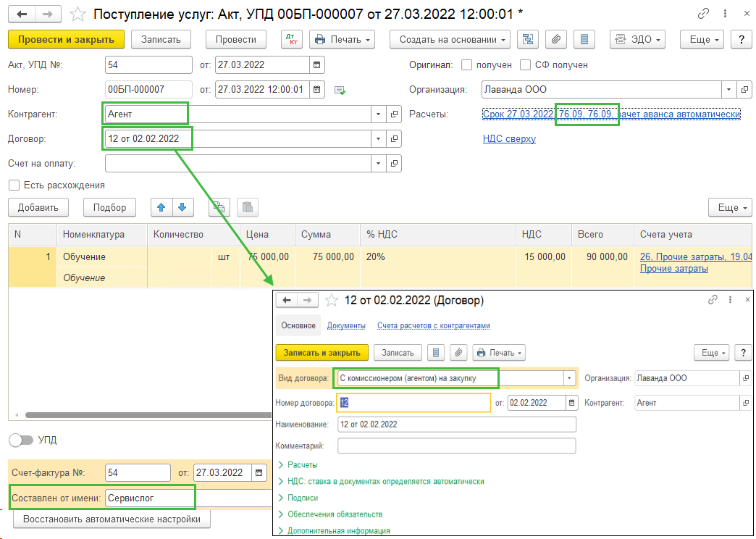Star the 12 от 02.02.2022 Договор

click(x=331, y=301)
